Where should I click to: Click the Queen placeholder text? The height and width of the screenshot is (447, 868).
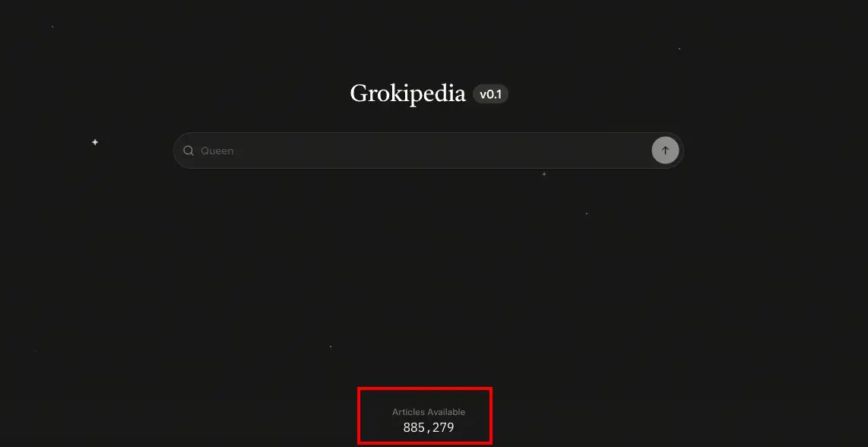(x=217, y=151)
